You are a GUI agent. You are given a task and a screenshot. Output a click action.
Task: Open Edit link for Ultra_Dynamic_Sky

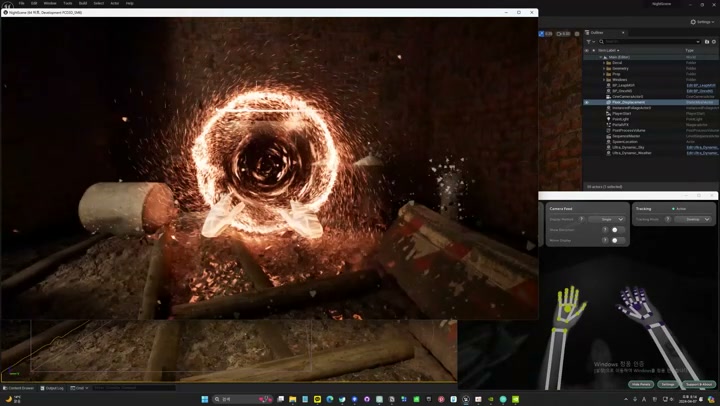[x=703, y=147]
